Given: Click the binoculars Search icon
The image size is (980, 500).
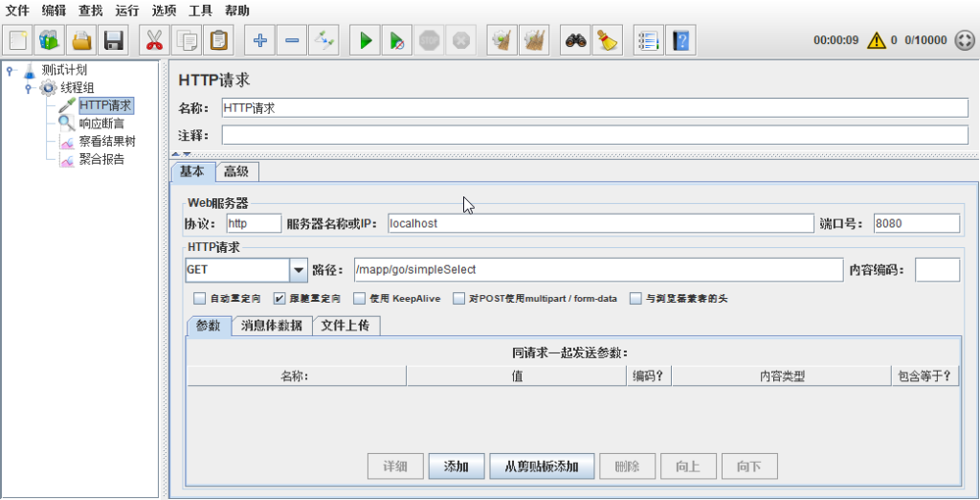Looking at the screenshot, I should point(574,40).
